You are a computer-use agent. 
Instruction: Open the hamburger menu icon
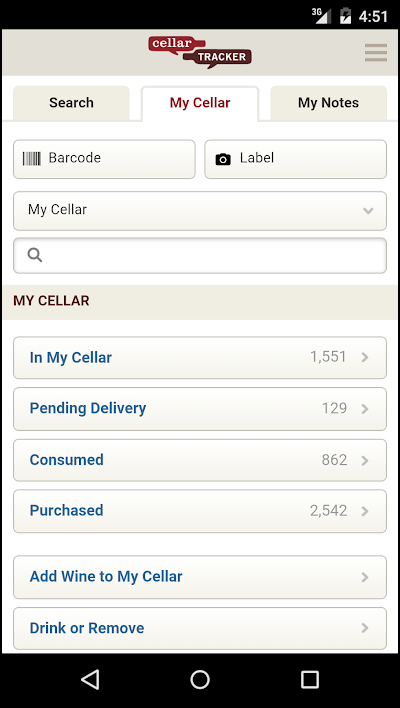[376, 52]
